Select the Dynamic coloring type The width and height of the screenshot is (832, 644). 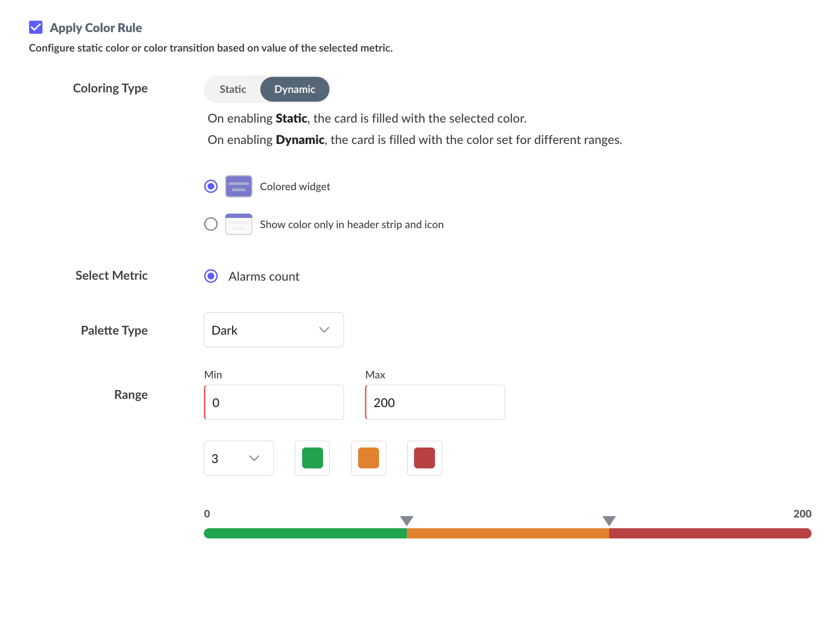click(294, 89)
